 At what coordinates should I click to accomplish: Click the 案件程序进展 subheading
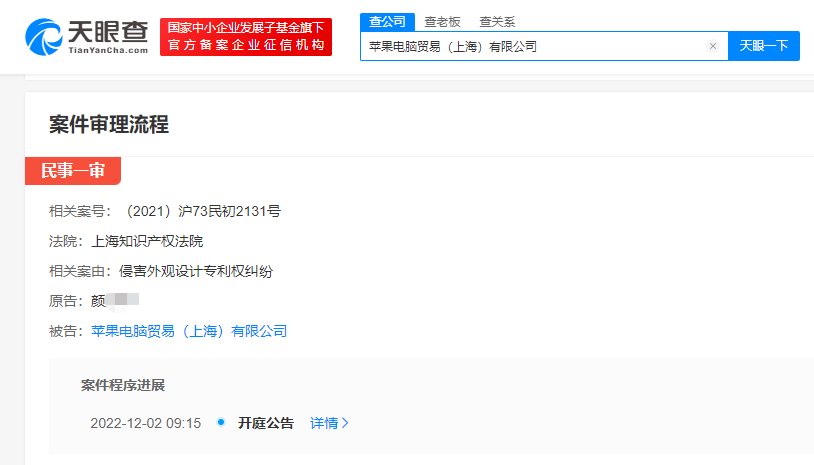[123, 385]
